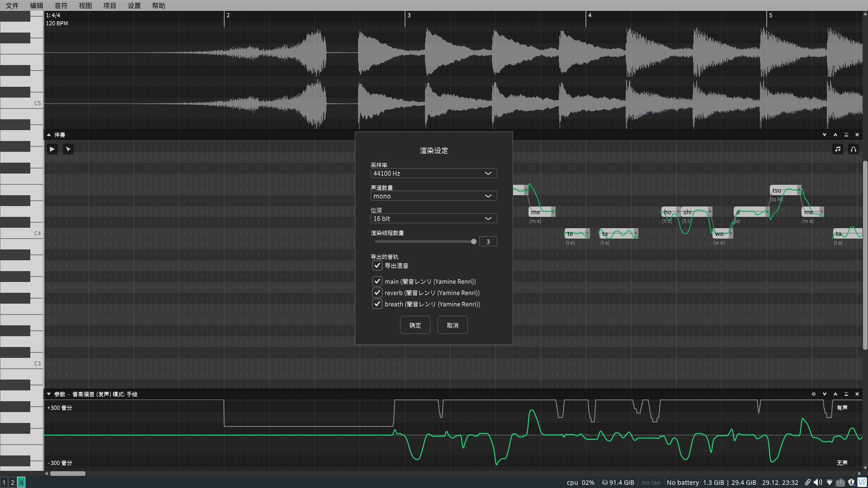
Task: Click the render thread count slider handle
Action: (473, 242)
